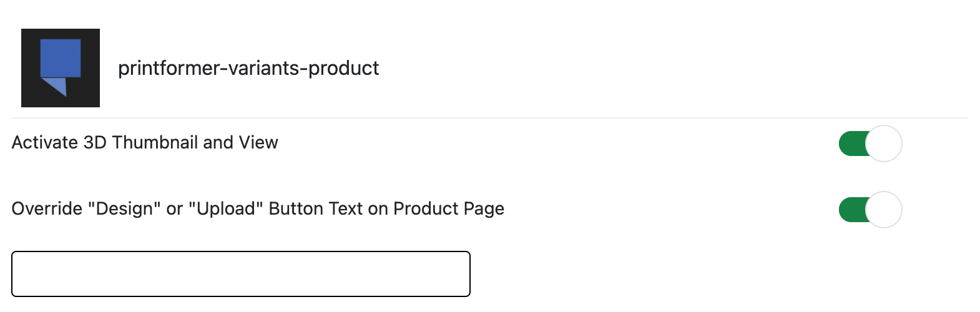The image size is (980, 312).
Task: Click the white knob of the 3D Thumbnail switch
Action: coord(884,144)
